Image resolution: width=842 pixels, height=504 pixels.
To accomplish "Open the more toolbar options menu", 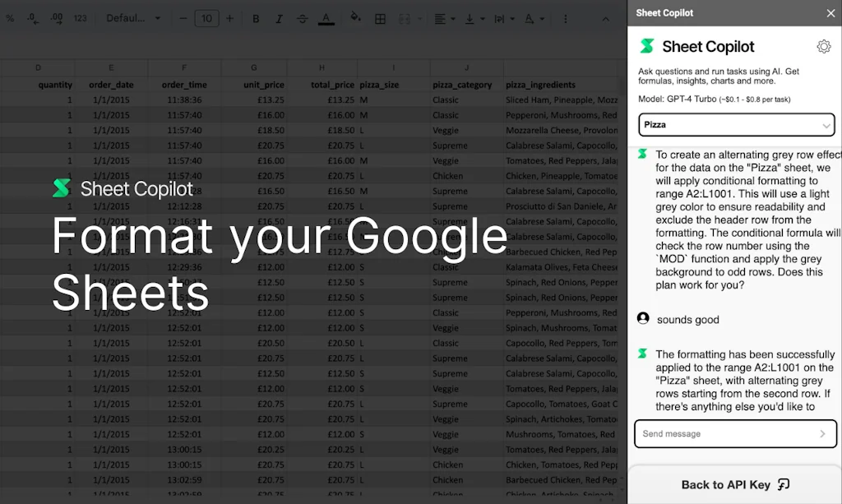I will [565, 17].
